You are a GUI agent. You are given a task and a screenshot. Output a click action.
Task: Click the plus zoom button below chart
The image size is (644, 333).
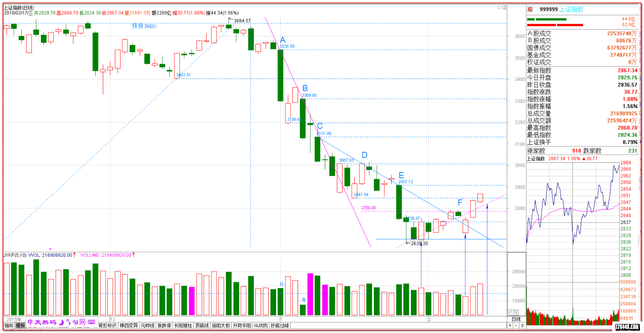click(510, 325)
